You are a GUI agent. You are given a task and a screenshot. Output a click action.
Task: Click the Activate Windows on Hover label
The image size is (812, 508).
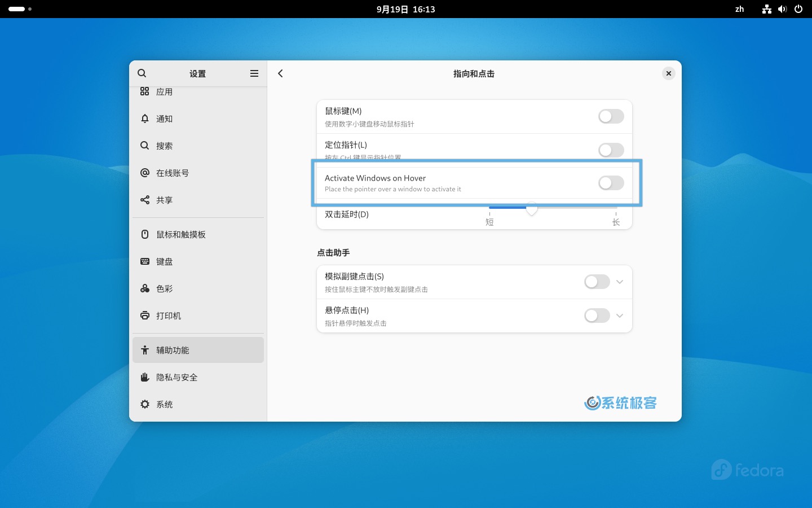pyautogui.click(x=375, y=178)
